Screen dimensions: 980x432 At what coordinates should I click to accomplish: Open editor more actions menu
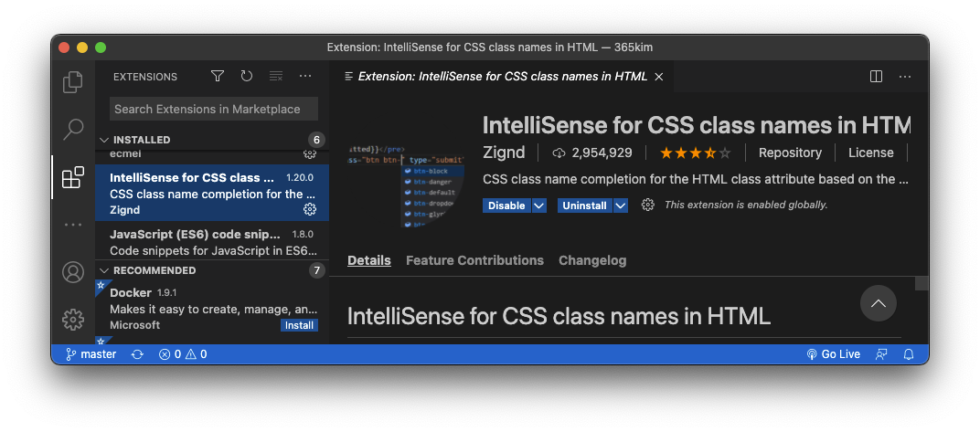[905, 76]
